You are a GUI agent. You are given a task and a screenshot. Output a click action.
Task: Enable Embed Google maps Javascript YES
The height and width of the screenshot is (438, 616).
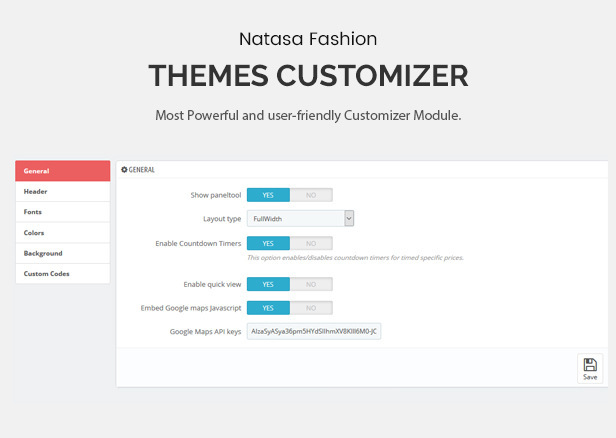tap(268, 308)
